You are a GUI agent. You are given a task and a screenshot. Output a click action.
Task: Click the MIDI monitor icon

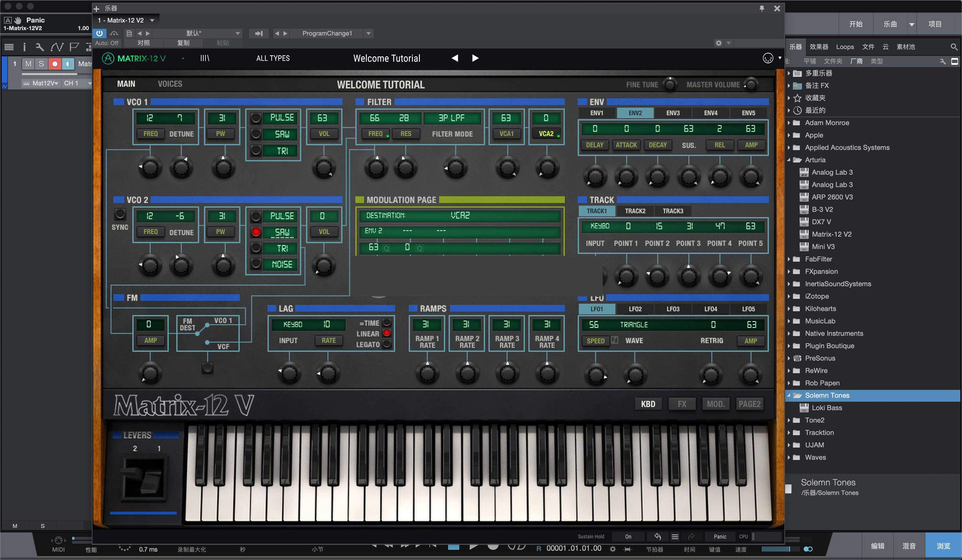point(58,540)
